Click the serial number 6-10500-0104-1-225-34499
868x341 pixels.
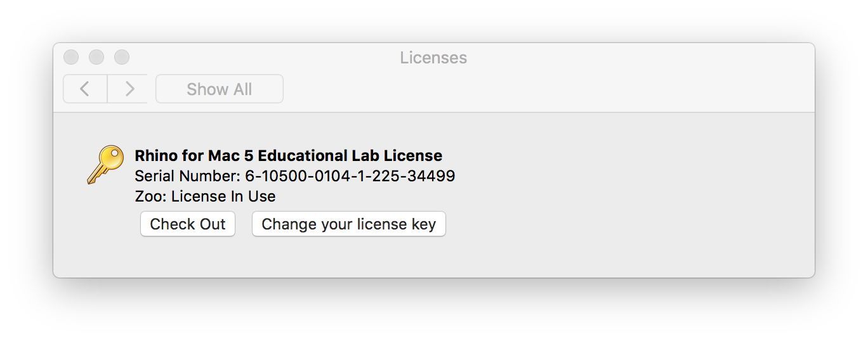point(350,176)
